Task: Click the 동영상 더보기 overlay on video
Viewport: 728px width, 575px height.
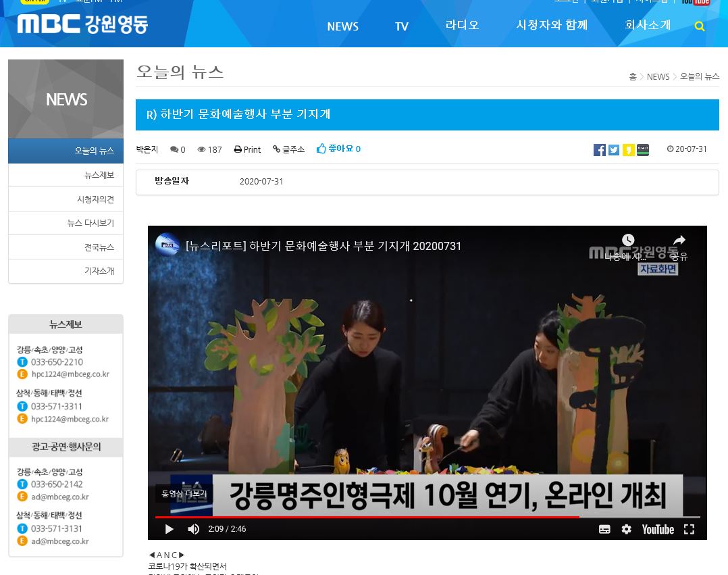Action: click(x=184, y=494)
